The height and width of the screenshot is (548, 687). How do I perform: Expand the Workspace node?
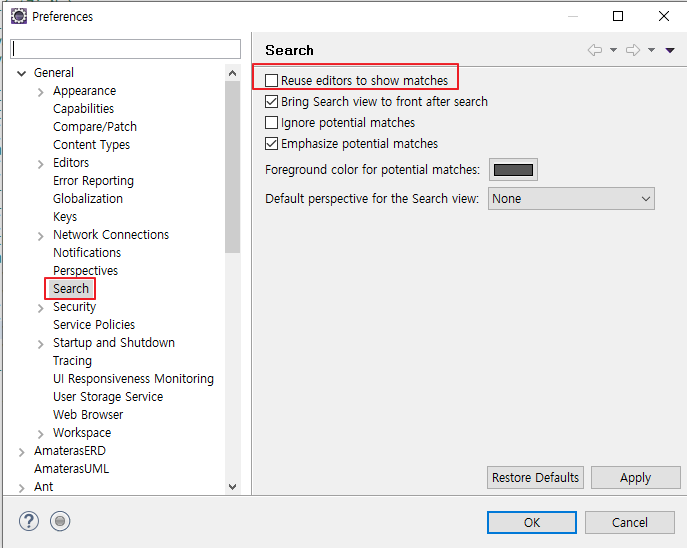(x=41, y=434)
